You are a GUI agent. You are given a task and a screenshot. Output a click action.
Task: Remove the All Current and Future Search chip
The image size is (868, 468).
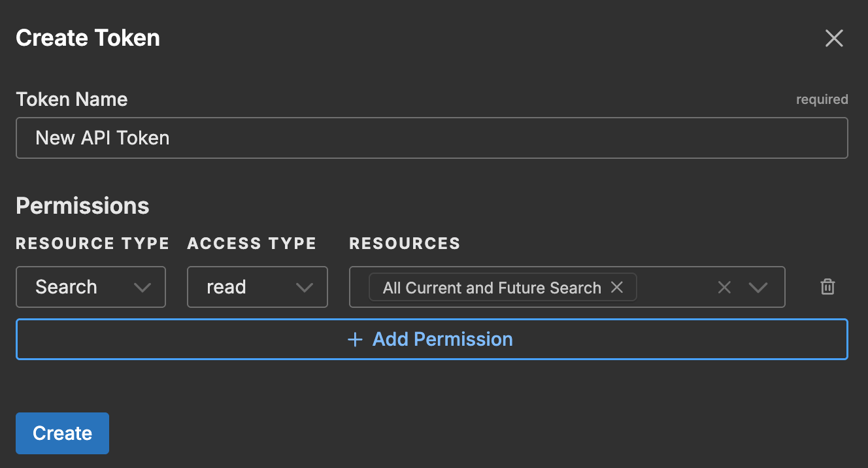(616, 287)
